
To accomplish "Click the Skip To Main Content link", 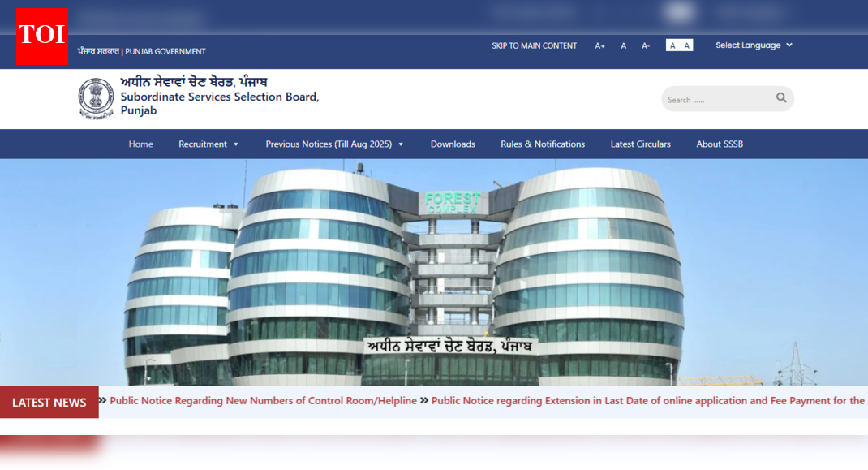I will pyautogui.click(x=534, y=45).
